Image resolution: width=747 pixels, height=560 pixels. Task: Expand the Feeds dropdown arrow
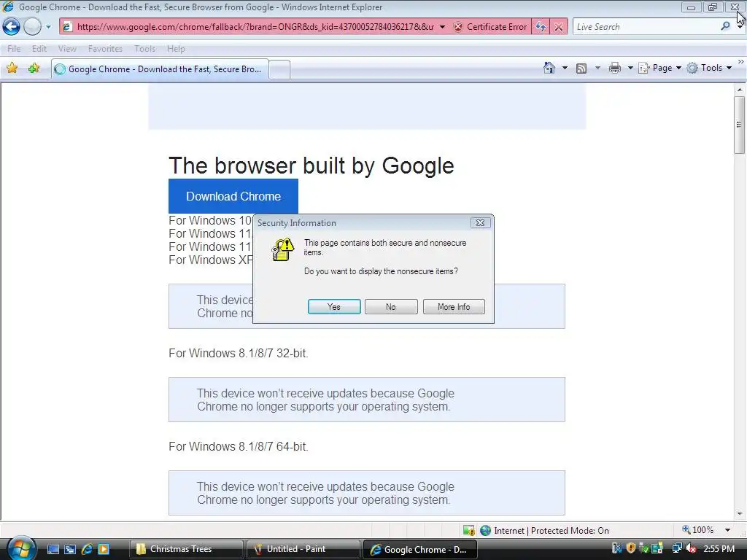pyautogui.click(x=597, y=68)
